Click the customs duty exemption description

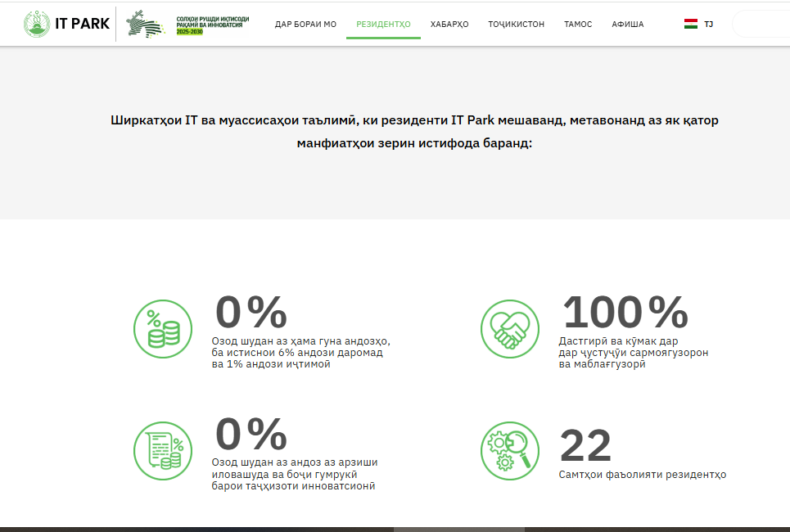coord(294,475)
